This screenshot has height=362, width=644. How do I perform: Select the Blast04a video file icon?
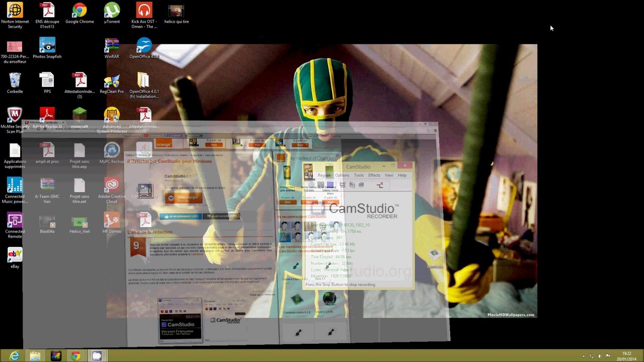point(47,223)
